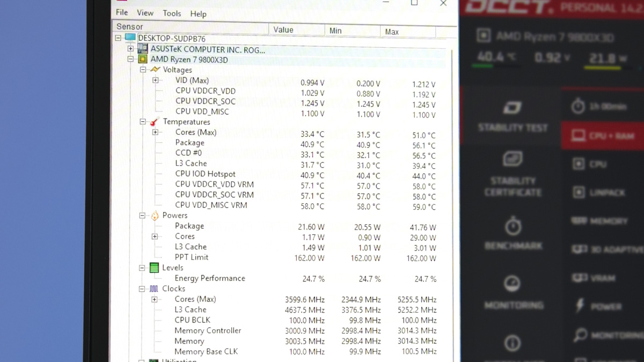The height and width of the screenshot is (362, 644).
Task: Collapse the Voltages group
Action: click(x=143, y=70)
